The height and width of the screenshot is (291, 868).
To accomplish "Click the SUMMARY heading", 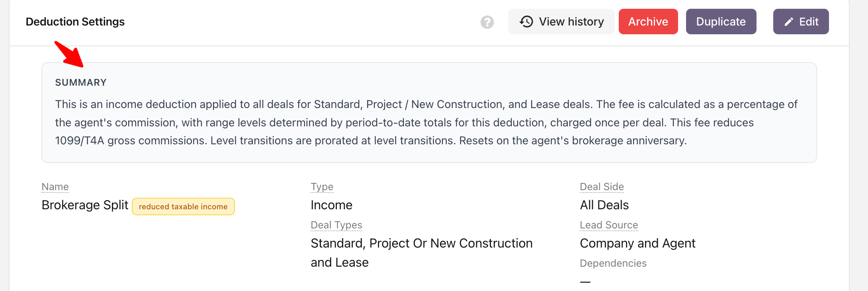I will (81, 83).
